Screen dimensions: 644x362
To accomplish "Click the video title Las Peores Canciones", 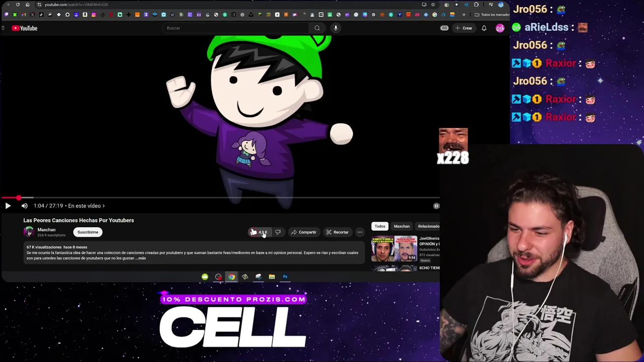I will [78, 220].
